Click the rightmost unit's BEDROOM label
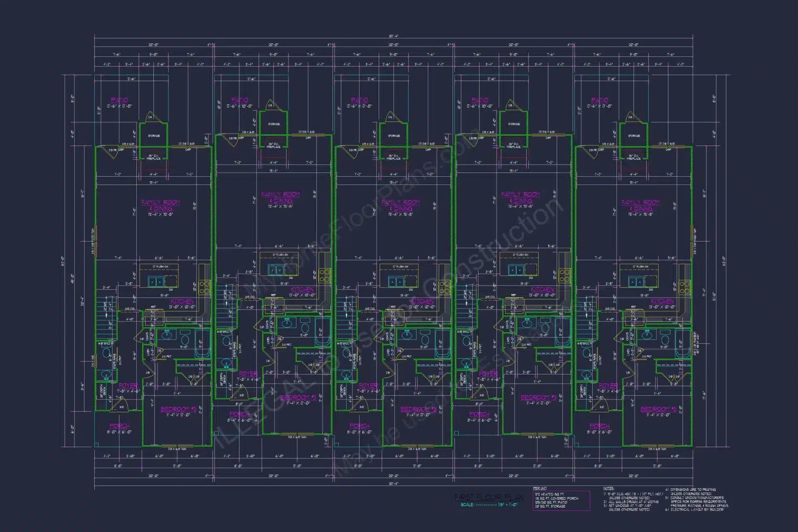Image resolution: width=798 pixels, height=532 pixels. tap(658, 409)
